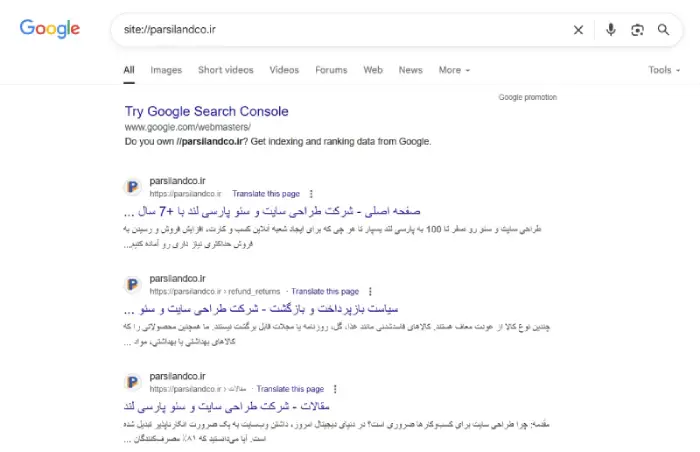Open three-dot menu of refund_returns result
This screenshot has width=700, height=452.
coord(370,292)
